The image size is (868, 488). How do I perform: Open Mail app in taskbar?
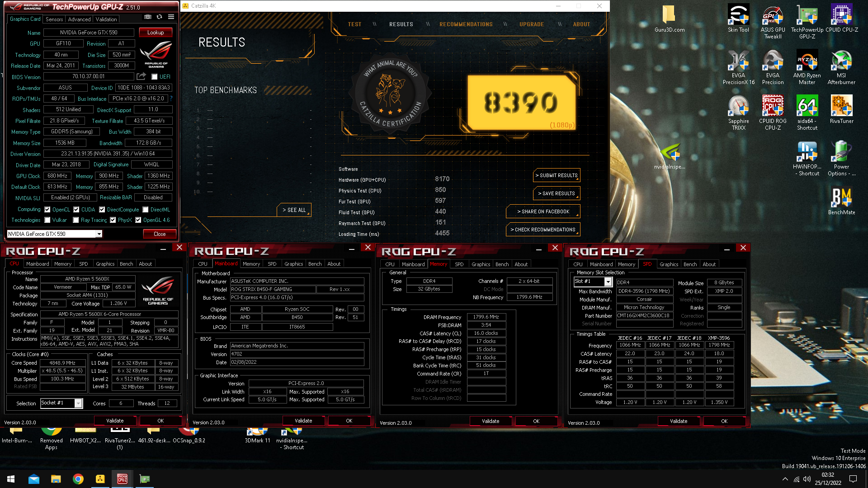coord(34,479)
